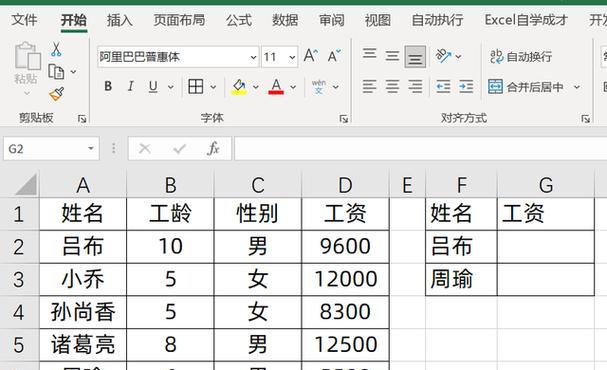Toggle 自动换行 wrap text

coord(521,57)
